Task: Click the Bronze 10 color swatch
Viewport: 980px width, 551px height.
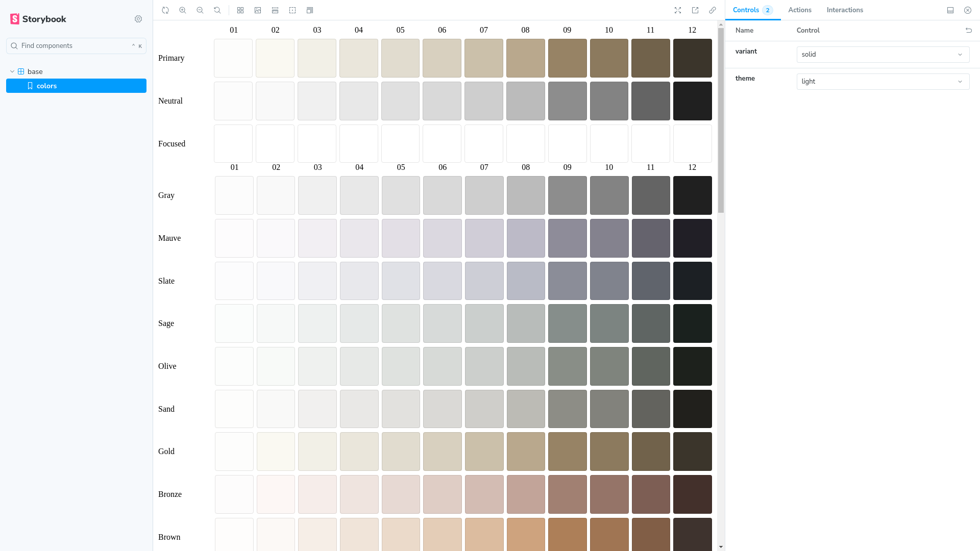Action: click(x=609, y=494)
